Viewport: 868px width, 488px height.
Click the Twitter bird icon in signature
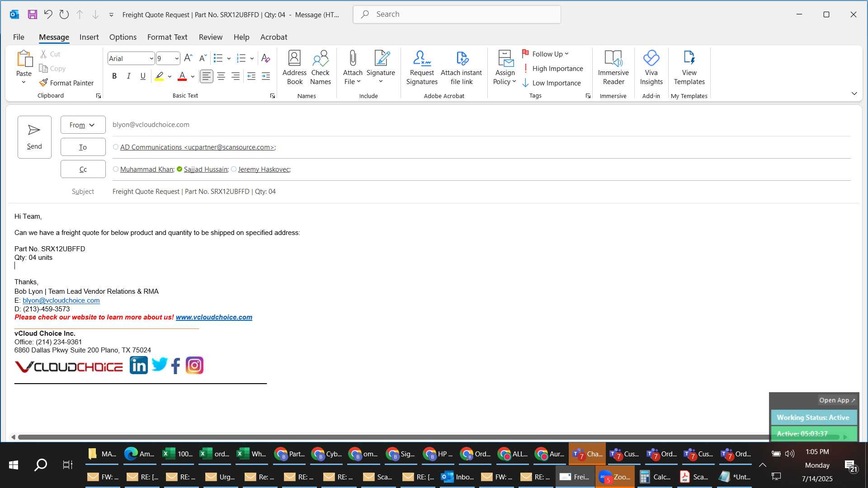(x=160, y=364)
